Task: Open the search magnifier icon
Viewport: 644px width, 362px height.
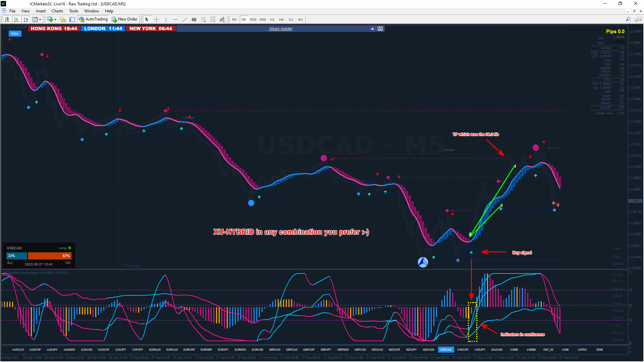Action: click(x=628, y=19)
